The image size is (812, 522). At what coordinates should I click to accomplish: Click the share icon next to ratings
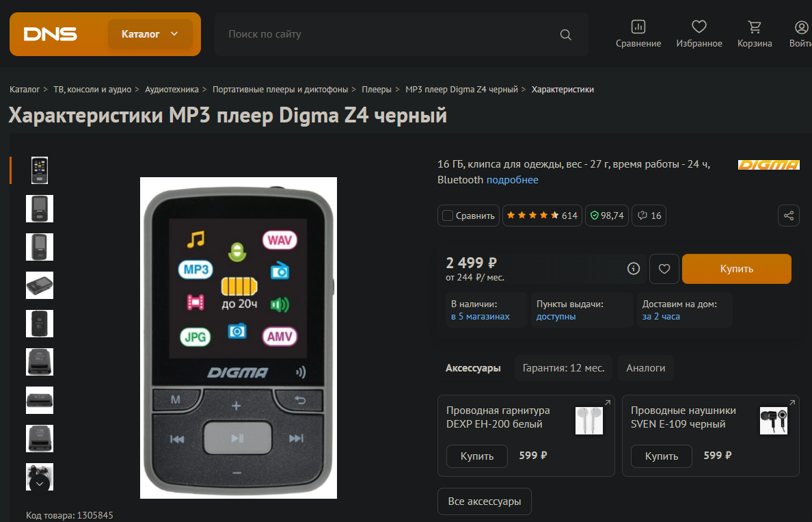(788, 216)
